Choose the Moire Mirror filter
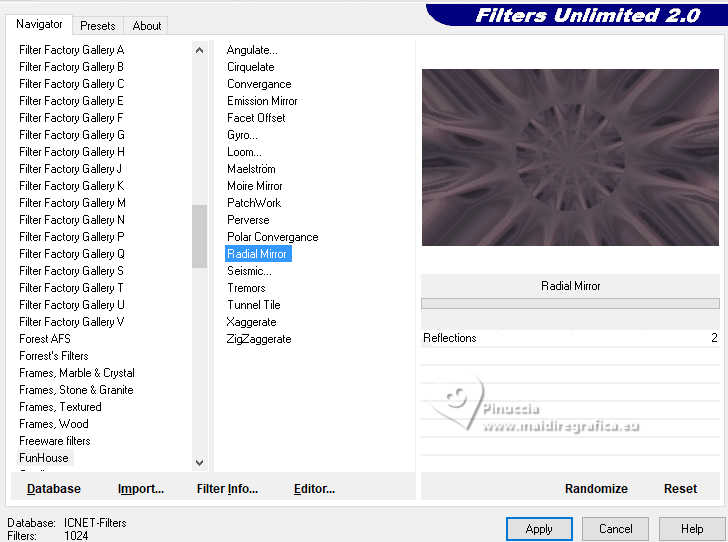The image size is (728, 542). [254, 186]
